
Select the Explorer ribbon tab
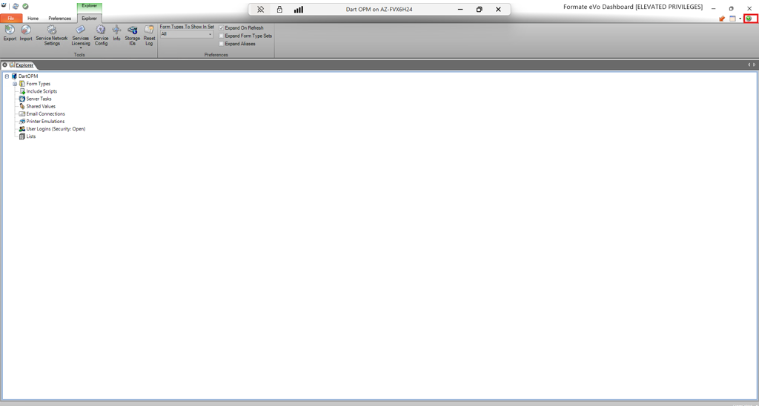[x=89, y=18]
